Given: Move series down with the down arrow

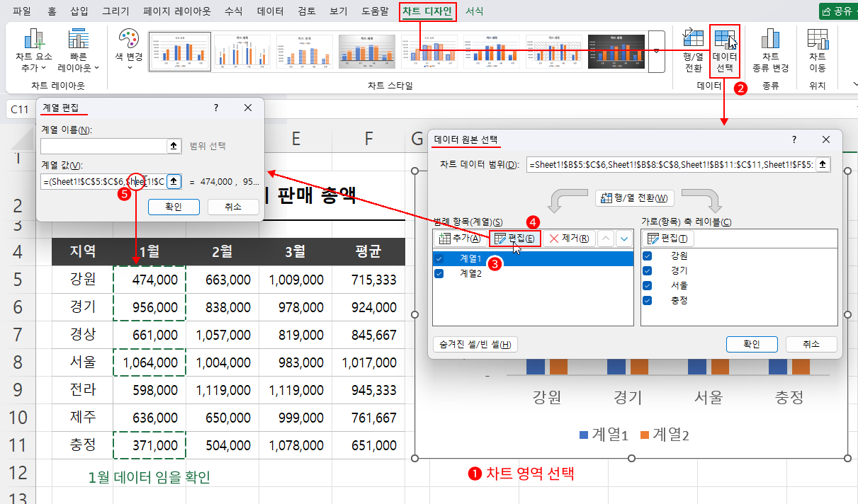Looking at the screenshot, I should [x=623, y=239].
